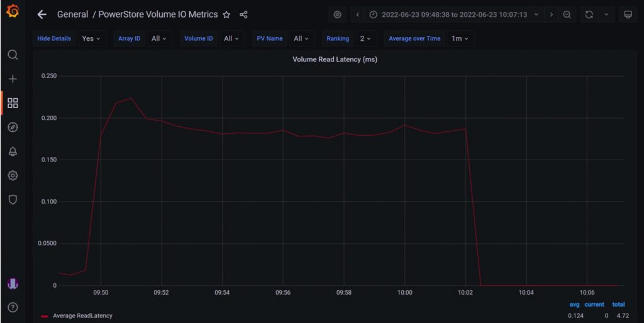This screenshot has width=644, height=323.
Task: Click the Hide Details variable label
Action: (x=54, y=38)
